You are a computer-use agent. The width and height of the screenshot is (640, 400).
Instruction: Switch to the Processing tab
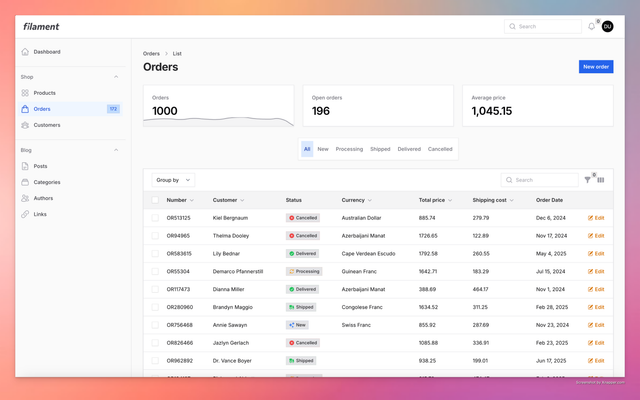349,149
